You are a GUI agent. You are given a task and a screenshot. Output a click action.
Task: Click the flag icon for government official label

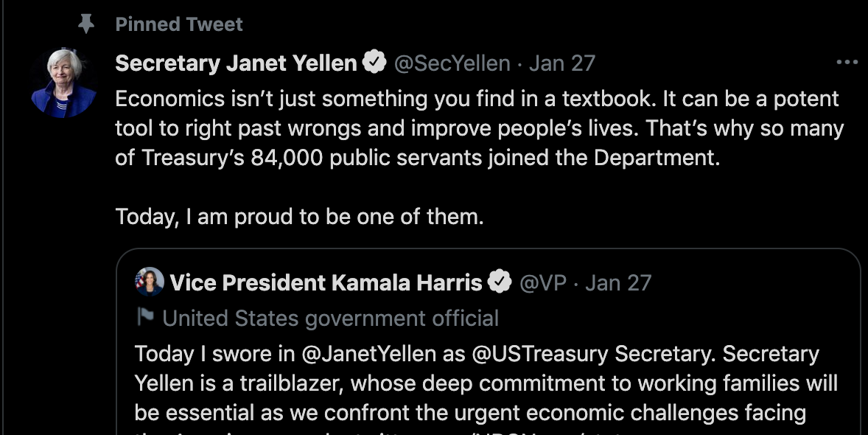coord(145,317)
